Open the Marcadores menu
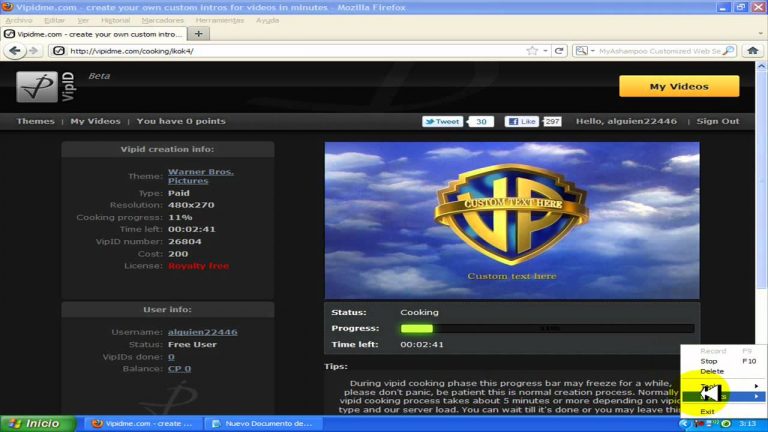 coord(163,20)
